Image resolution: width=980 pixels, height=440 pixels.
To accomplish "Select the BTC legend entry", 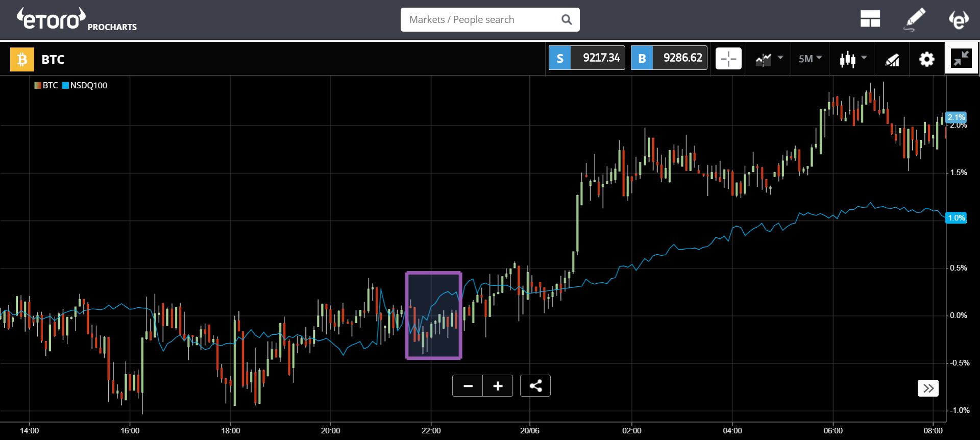I will click(46, 85).
